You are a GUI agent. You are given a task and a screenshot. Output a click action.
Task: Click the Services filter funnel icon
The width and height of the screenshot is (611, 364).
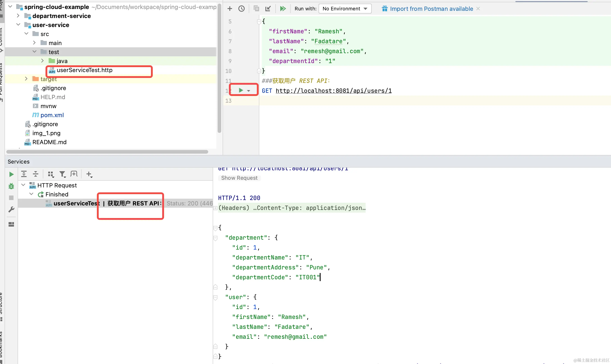click(62, 174)
